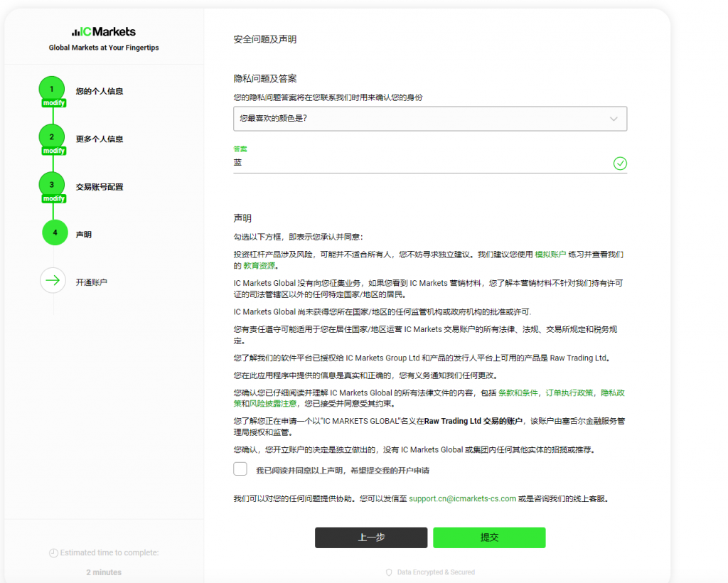Click the IC Markets logo

[x=104, y=31]
